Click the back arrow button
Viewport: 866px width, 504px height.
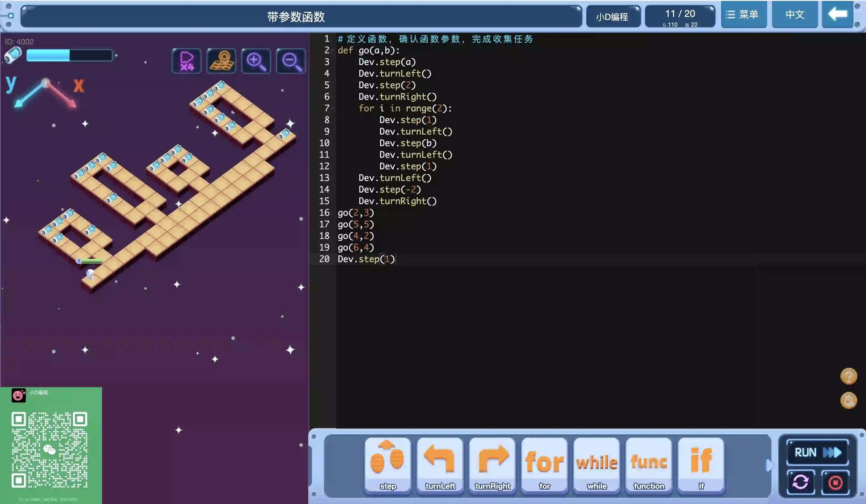pos(837,14)
